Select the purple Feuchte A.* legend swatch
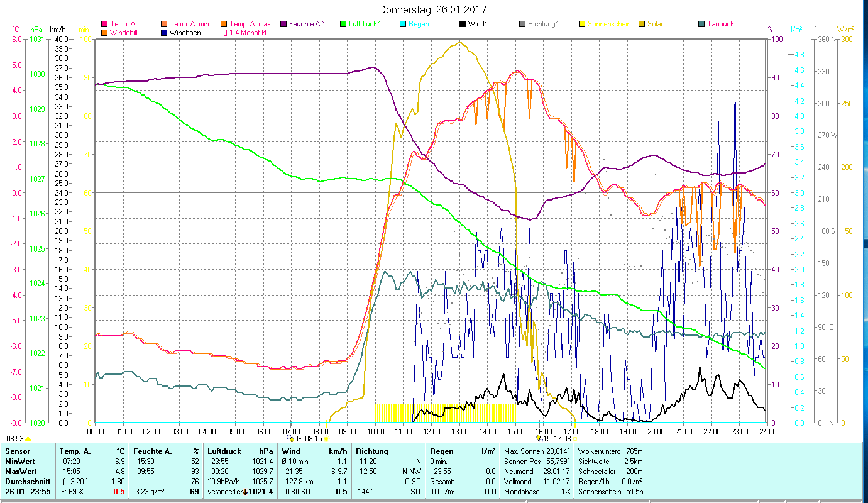 pos(283,24)
